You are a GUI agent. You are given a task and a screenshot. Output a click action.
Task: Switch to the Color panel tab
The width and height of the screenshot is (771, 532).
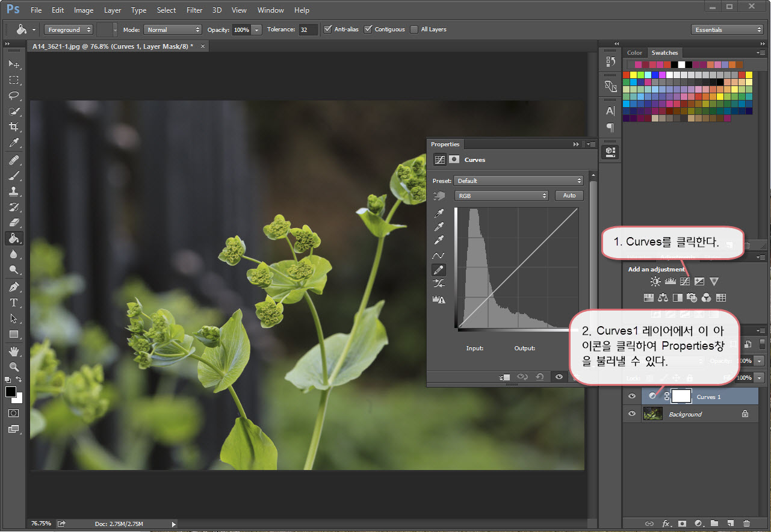[x=635, y=53]
